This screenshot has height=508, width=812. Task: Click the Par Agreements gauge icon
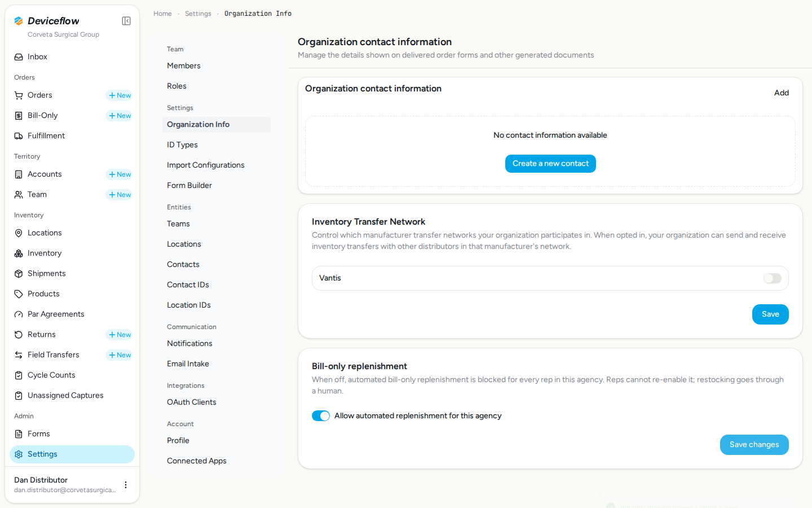pos(19,314)
